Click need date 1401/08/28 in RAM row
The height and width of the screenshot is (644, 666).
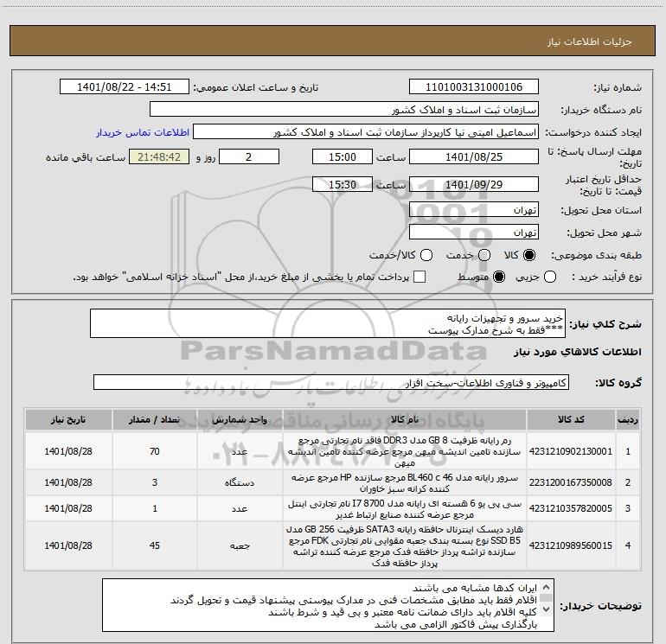coord(68,451)
